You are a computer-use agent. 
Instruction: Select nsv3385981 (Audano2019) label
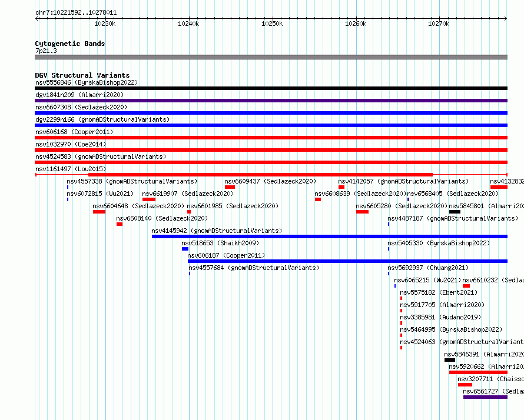440,317
